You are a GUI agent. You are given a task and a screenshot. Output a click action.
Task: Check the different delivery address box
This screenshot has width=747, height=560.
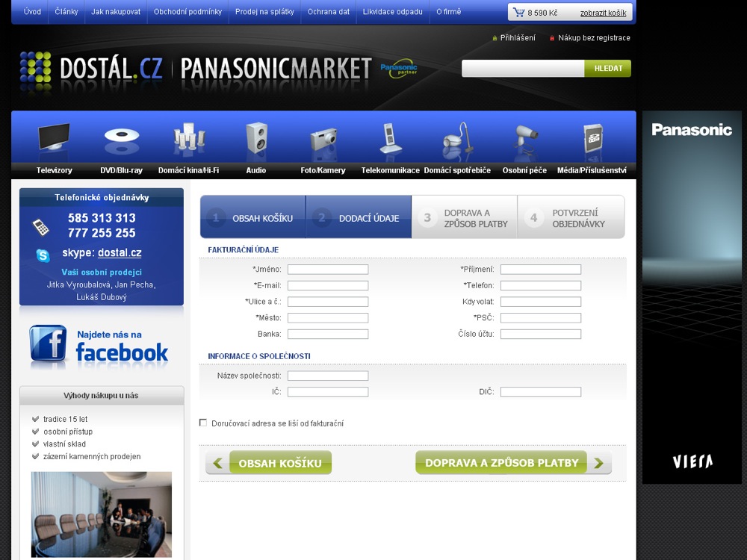click(203, 423)
